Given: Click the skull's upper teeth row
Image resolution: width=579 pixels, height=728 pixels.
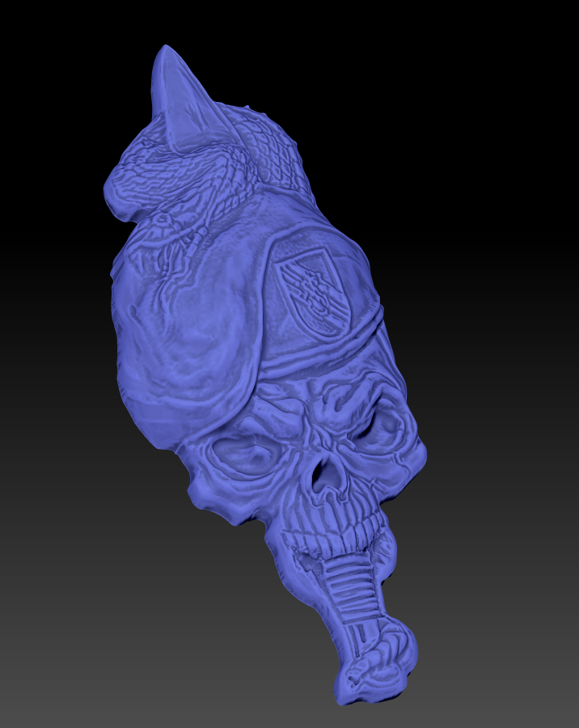Looking at the screenshot, I should point(336,535).
